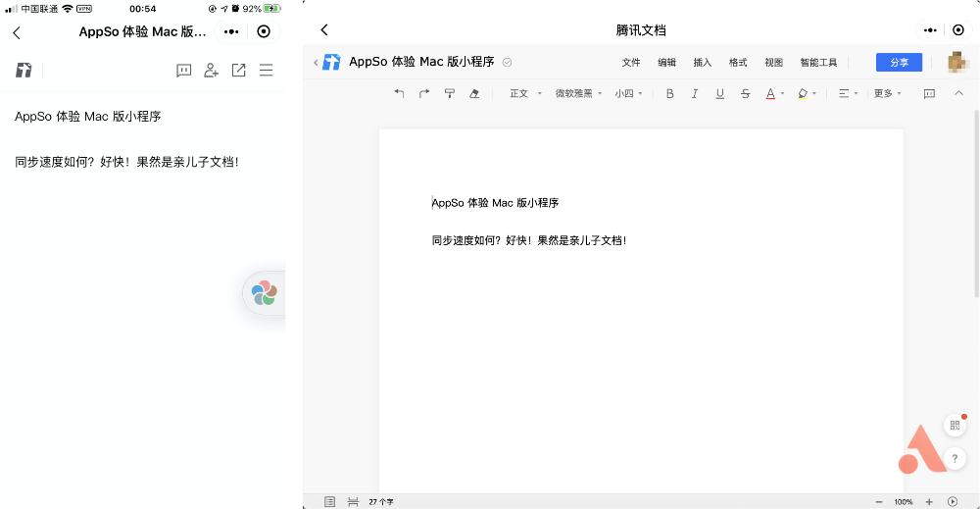980x509 pixels.
Task: Expand the 更多 toolbar options
Action: 888,93
